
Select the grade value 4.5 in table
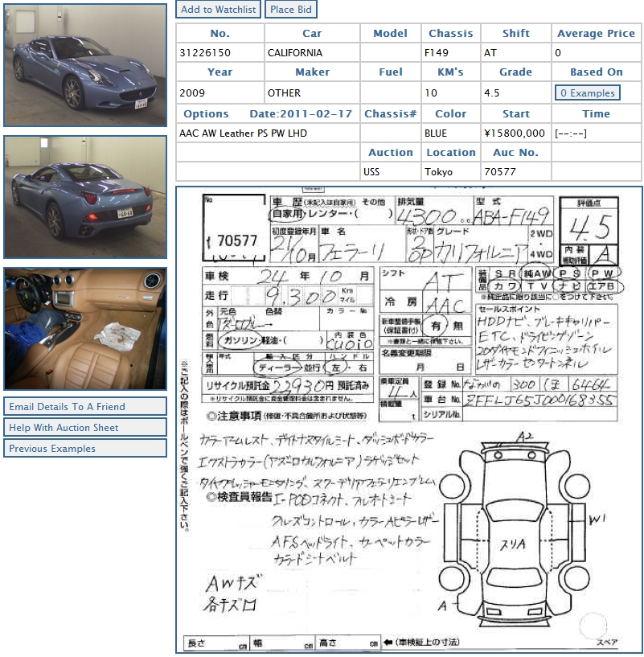tap(492, 93)
